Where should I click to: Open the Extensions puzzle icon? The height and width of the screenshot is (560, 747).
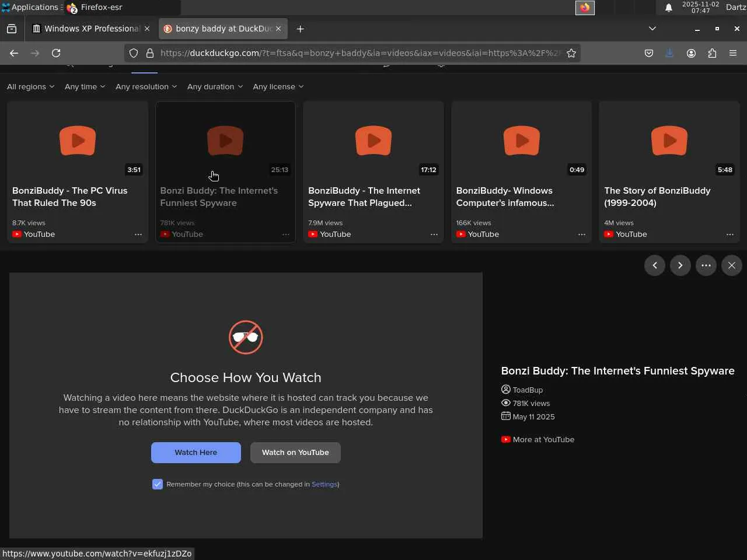click(x=712, y=53)
